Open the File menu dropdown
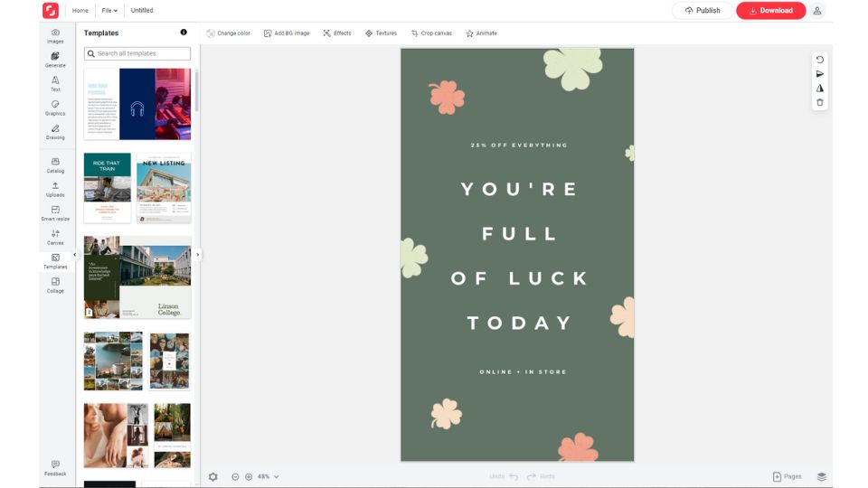 [109, 11]
